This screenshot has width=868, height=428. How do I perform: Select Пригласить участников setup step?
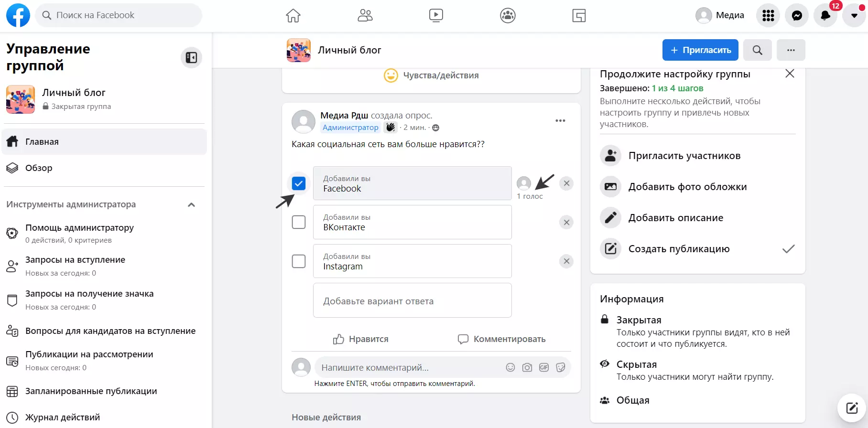(698, 156)
